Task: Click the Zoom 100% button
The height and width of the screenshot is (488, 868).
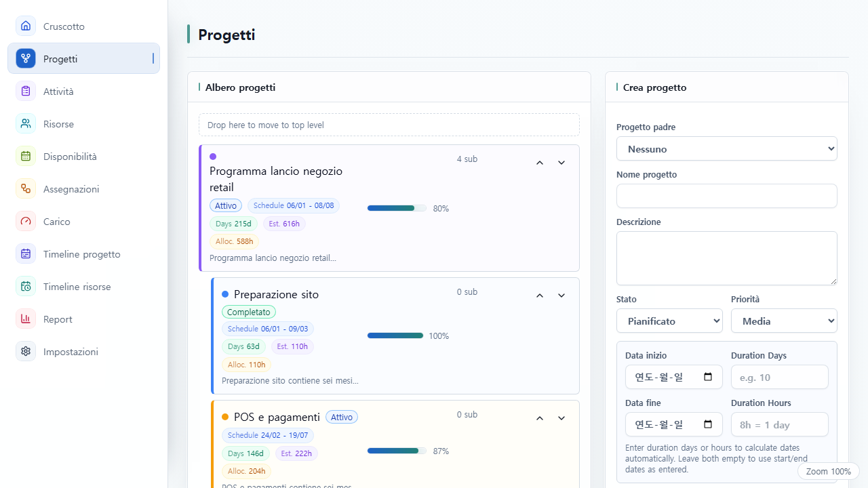Action: click(829, 471)
